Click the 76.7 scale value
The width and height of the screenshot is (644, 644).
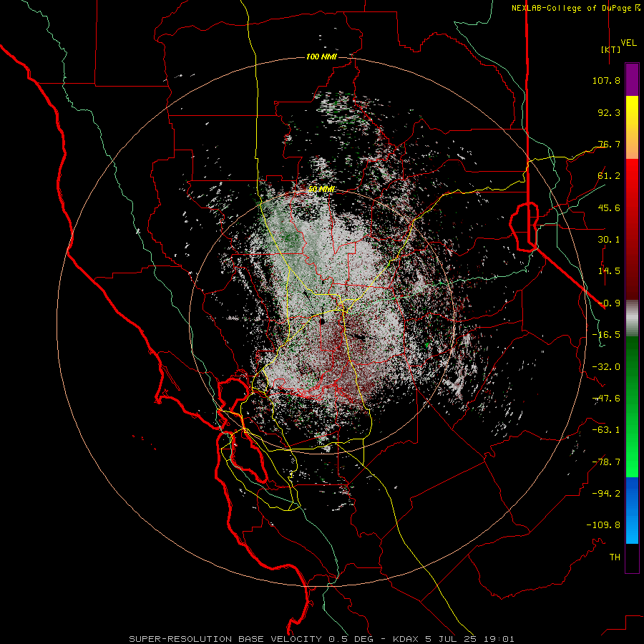pos(609,144)
